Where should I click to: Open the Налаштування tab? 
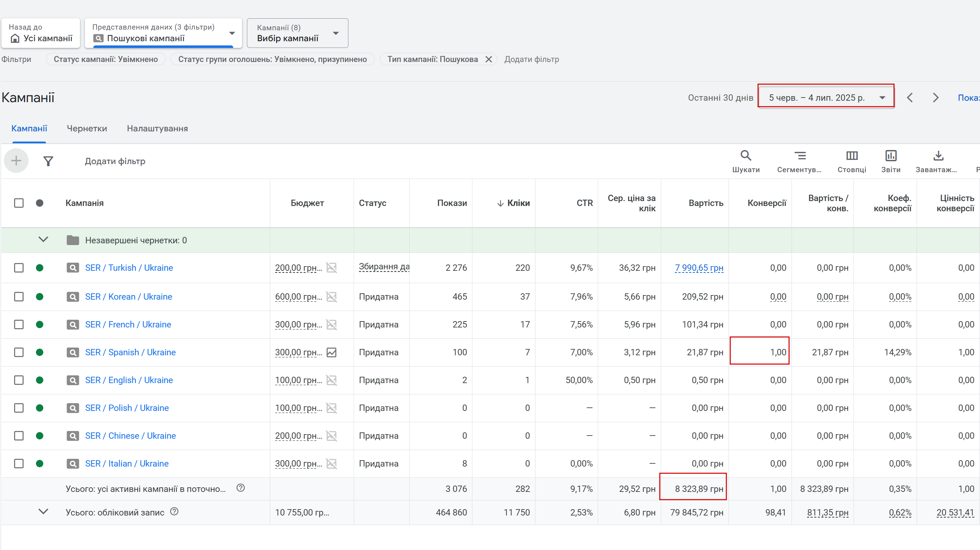point(157,129)
